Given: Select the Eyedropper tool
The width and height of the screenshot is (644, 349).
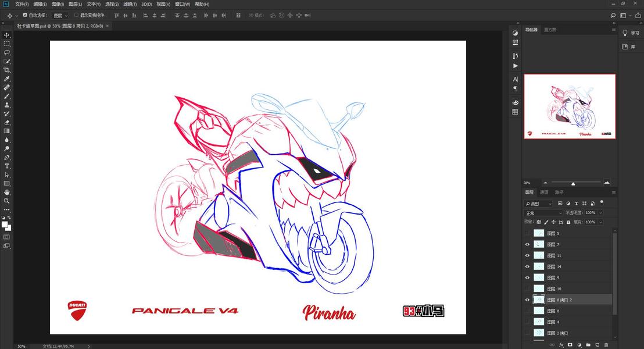Looking at the screenshot, I should pyautogui.click(x=6, y=79).
